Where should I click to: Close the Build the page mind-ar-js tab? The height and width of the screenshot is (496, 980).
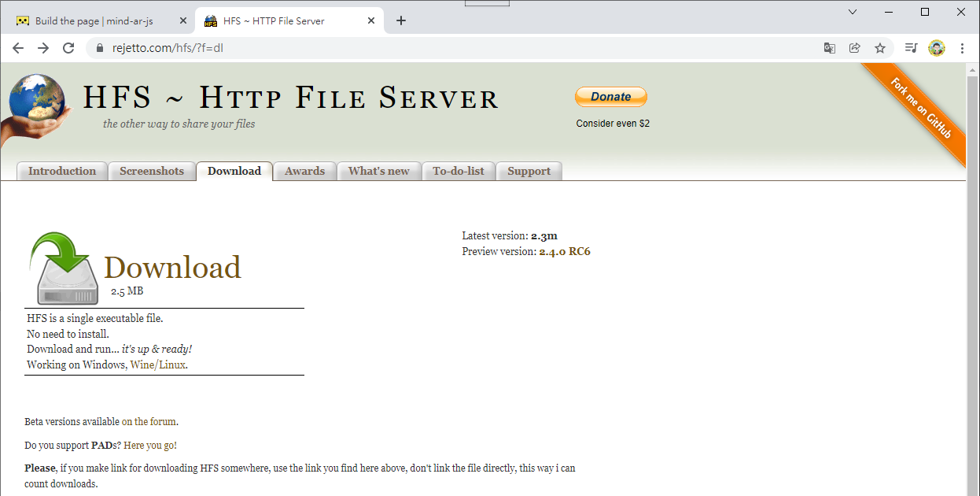(183, 20)
